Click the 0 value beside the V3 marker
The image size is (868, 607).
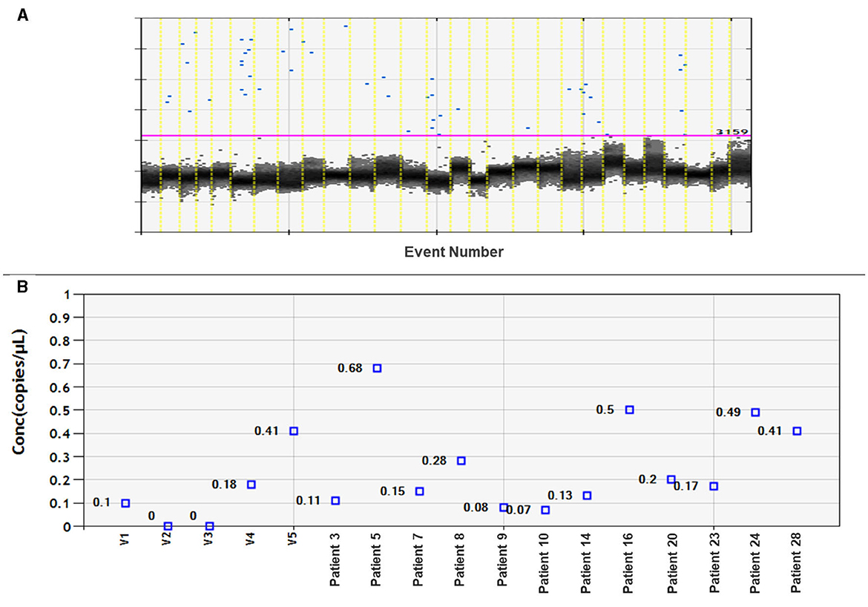tap(193, 516)
